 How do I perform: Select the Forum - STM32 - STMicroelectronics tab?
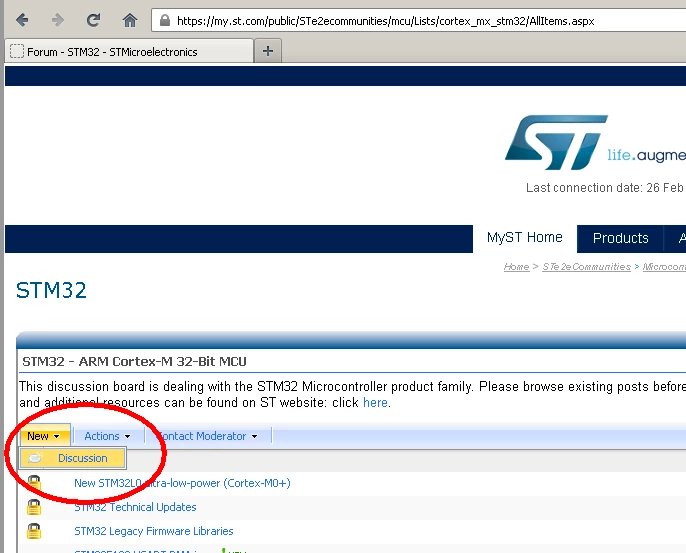tap(129, 52)
